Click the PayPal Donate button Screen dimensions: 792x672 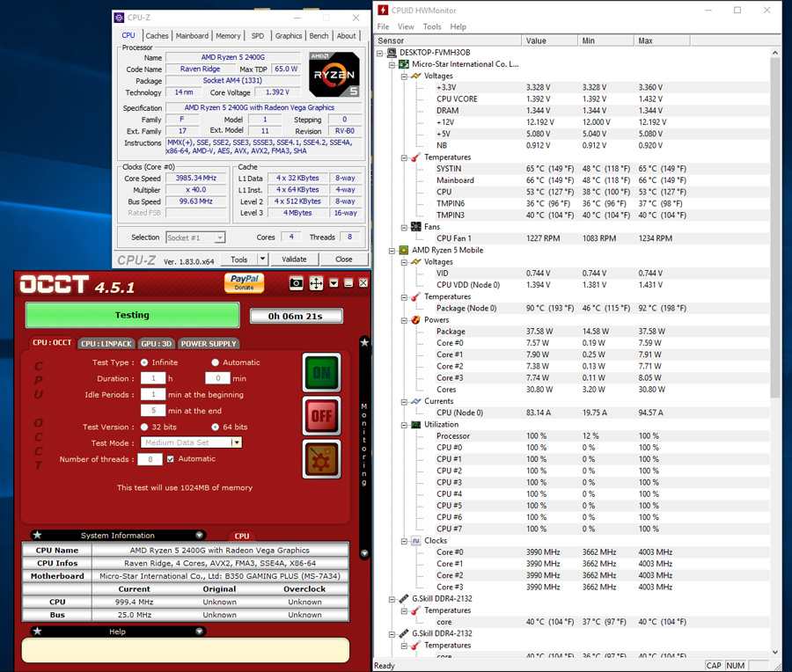[244, 282]
